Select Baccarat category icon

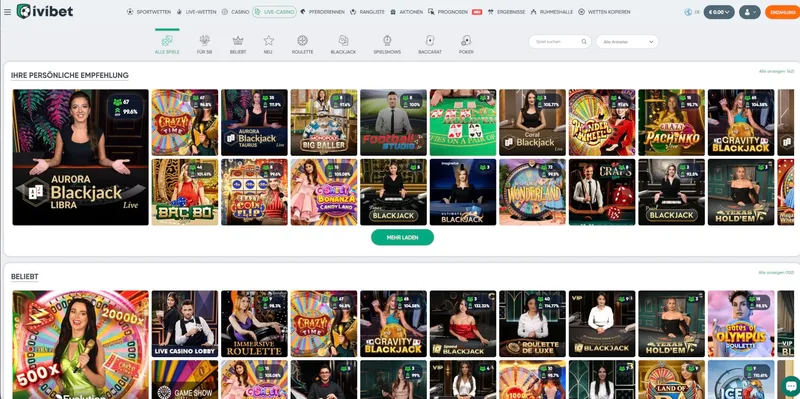(x=430, y=44)
